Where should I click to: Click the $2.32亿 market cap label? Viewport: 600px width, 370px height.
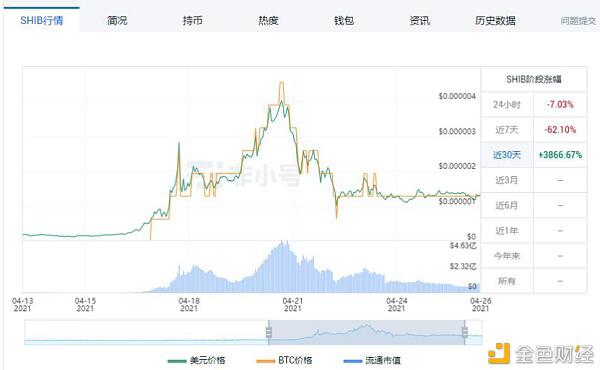(x=463, y=266)
